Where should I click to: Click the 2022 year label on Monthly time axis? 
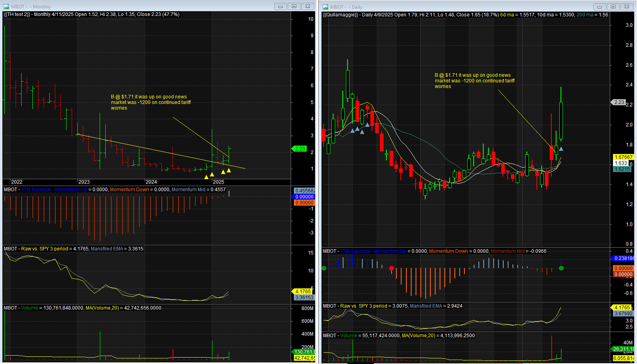pos(17,182)
